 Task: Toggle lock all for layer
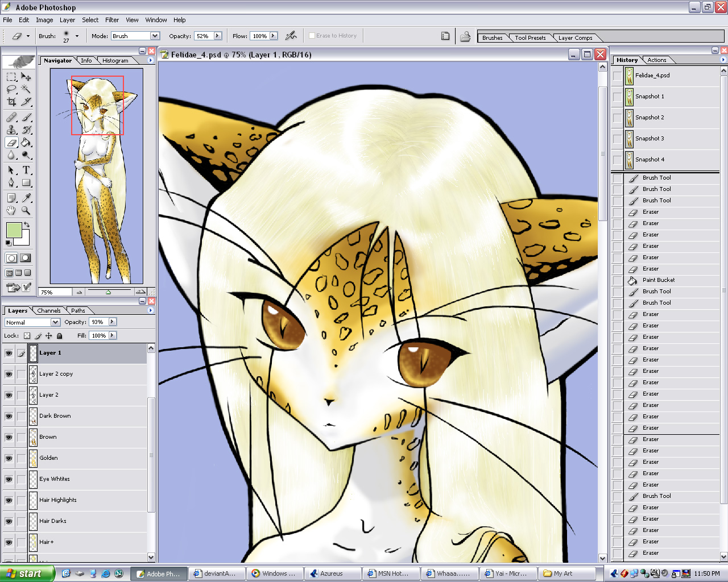click(60, 336)
